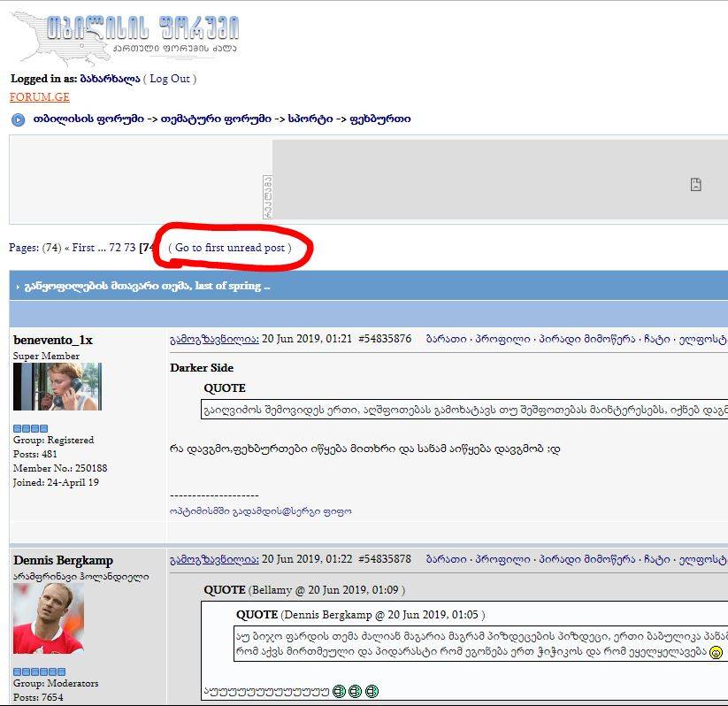Click third green laughing smiley in quote
This screenshot has height=706, width=728.
(x=372, y=691)
